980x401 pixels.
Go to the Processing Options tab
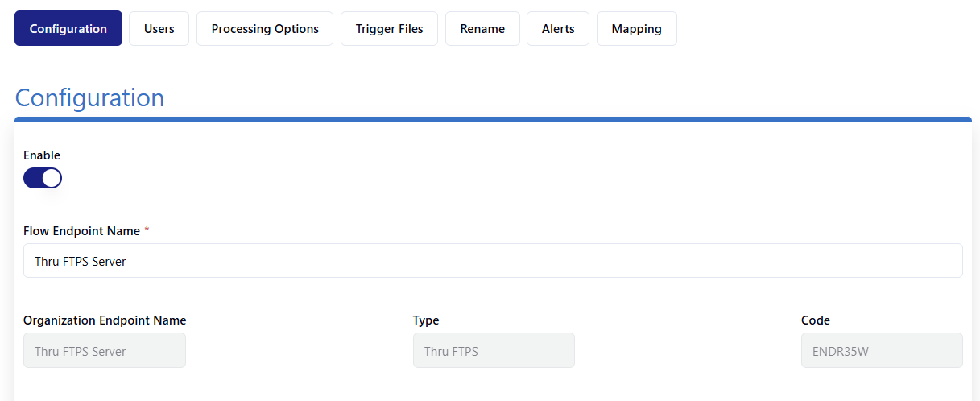[x=265, y=28]
